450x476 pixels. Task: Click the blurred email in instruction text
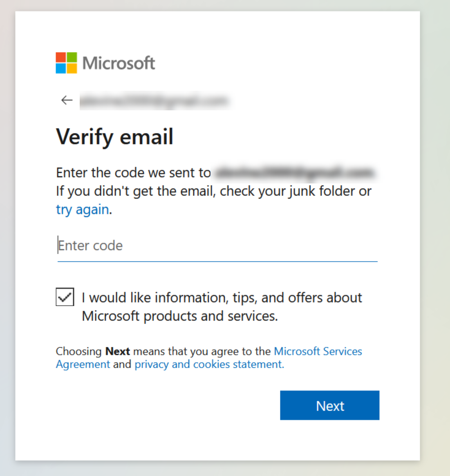295,172
